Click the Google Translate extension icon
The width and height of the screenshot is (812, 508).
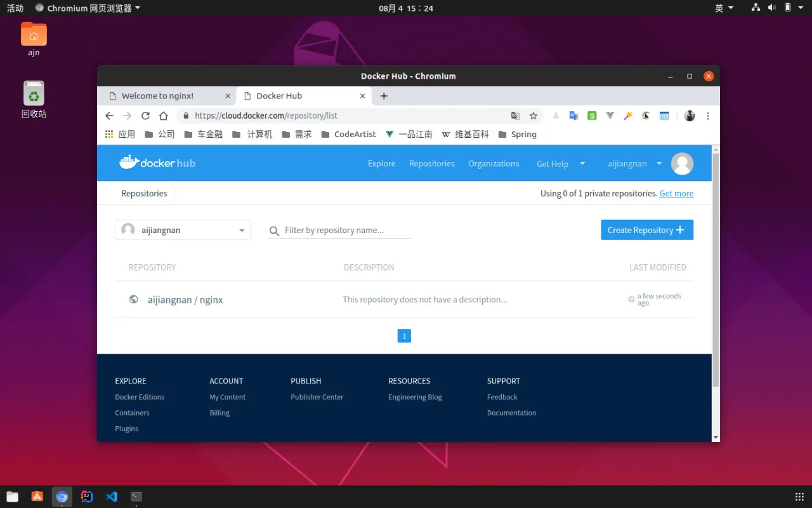pos(573,116)
